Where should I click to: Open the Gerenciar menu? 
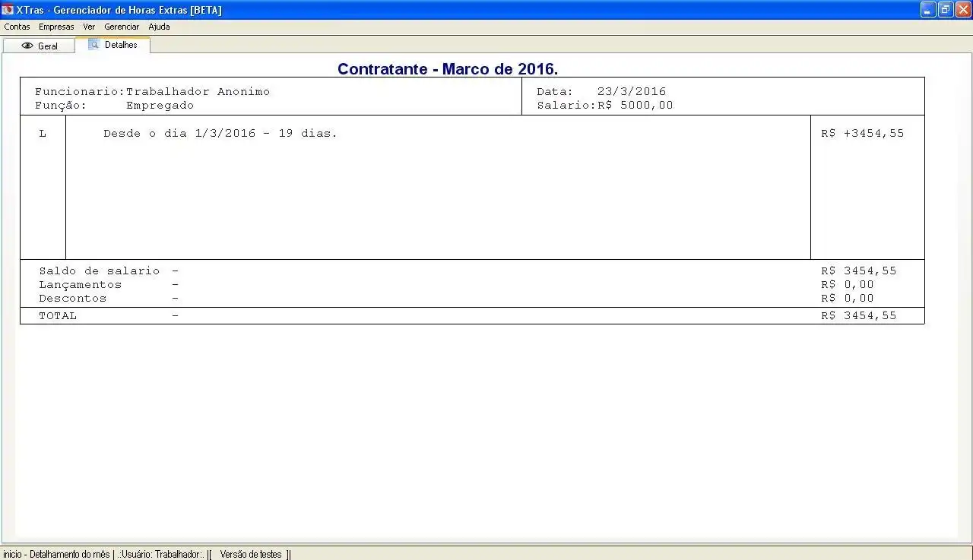(x=122, y=27)
